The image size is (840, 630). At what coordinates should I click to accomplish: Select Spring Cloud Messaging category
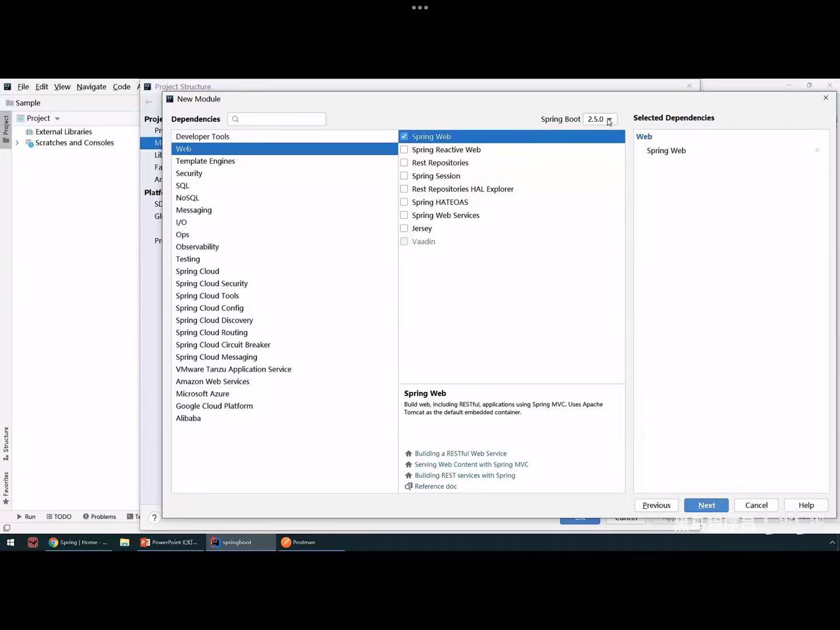[284, 357]
